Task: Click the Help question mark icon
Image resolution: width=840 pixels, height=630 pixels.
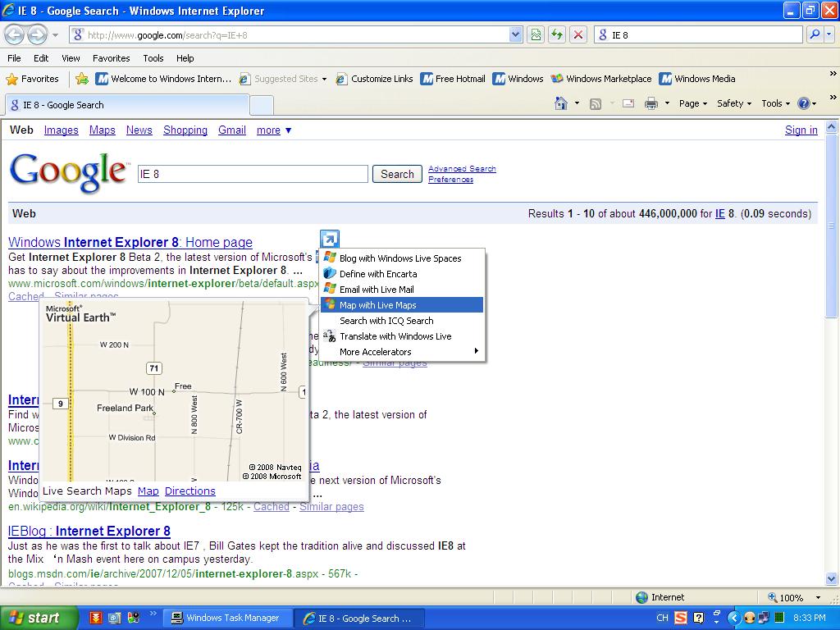Action: pyautogui.click(x=804, y=103)
